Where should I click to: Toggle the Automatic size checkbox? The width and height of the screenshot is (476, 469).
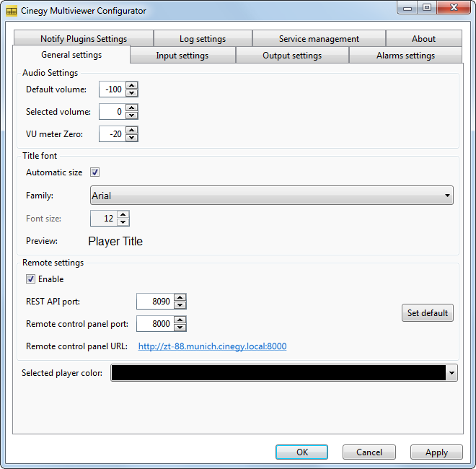94,172
